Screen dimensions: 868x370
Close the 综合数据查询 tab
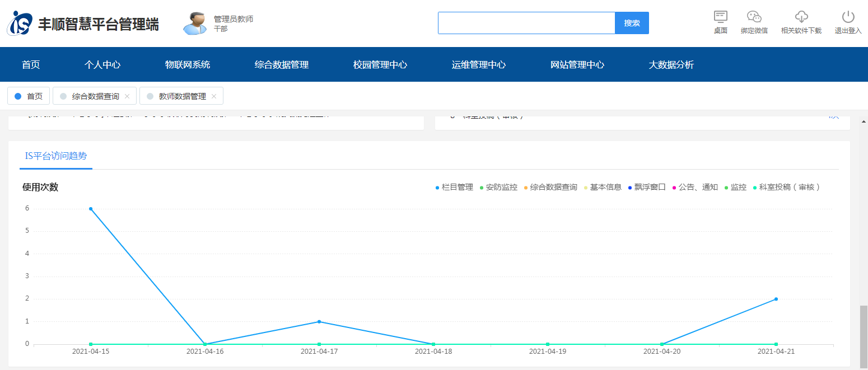click(127, 96)
